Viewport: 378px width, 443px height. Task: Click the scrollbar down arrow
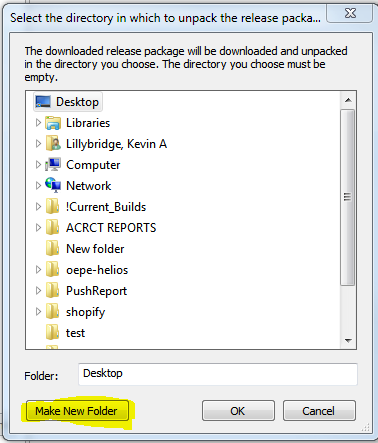click(348, 340)
